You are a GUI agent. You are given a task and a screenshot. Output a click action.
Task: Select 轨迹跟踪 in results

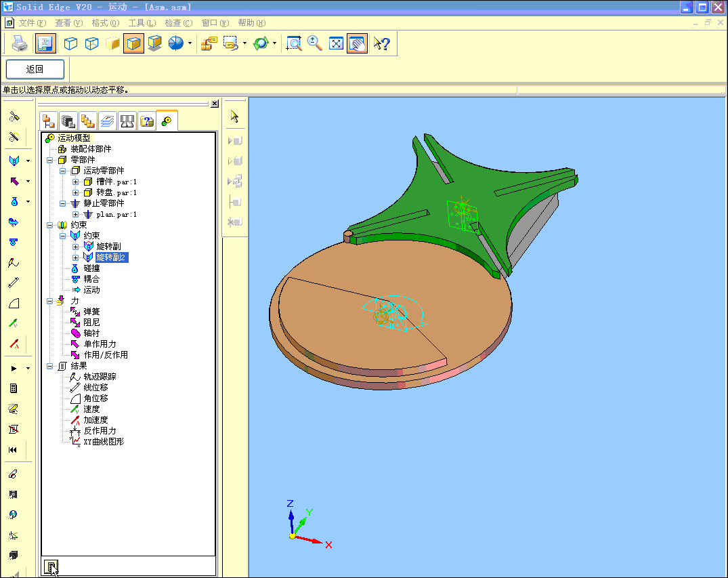tap(100, 376)
